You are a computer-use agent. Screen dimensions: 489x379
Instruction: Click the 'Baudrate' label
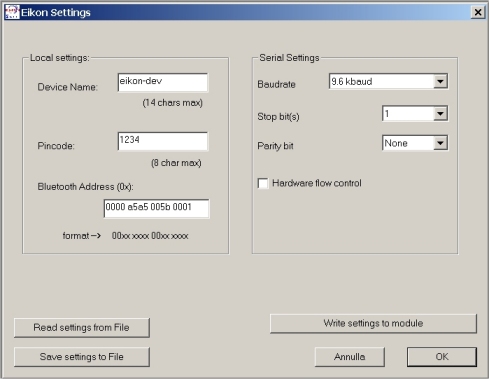276,84
